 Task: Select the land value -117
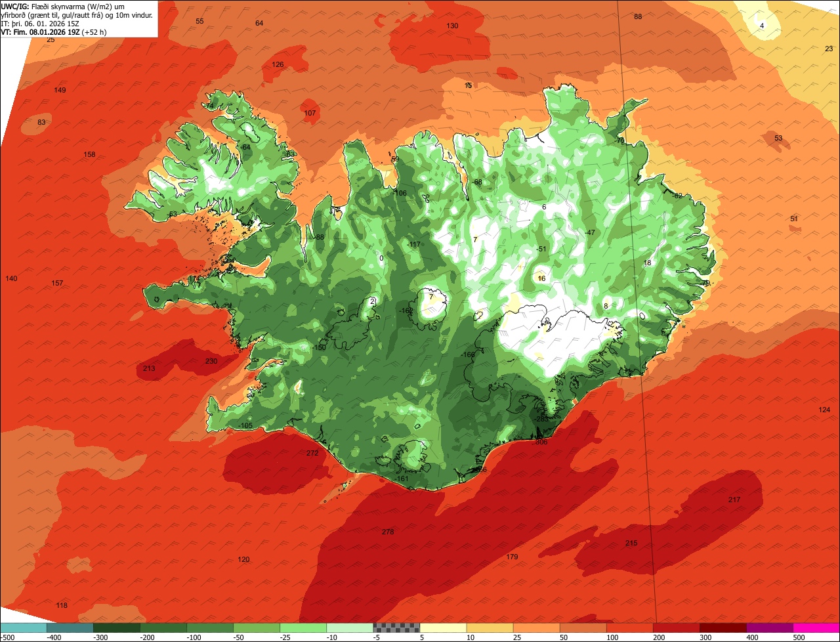413,244
